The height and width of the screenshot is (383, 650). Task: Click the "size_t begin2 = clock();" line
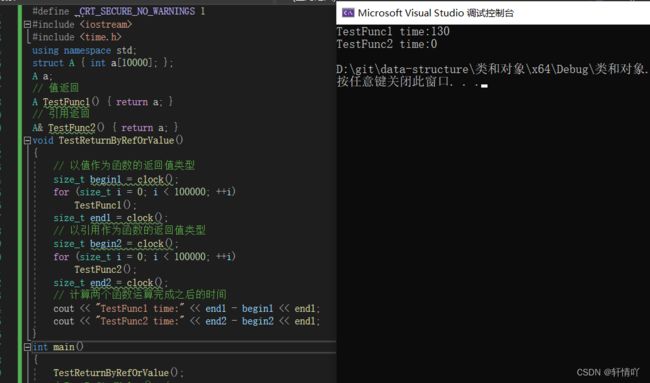[x=116, y=244]
